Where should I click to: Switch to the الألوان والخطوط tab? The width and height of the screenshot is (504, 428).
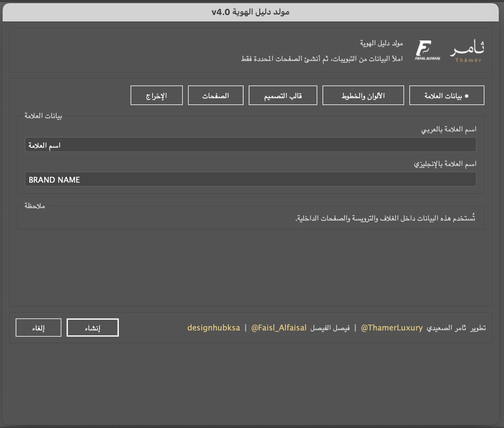[x=363, y=96]
